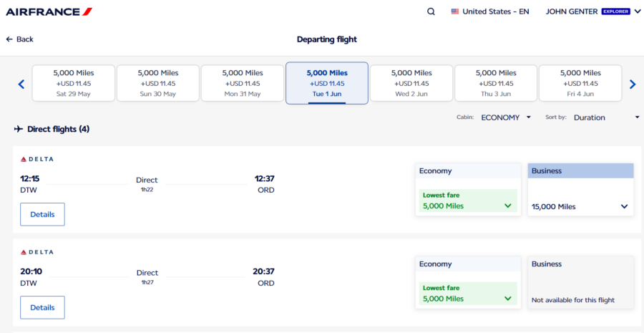
Task: Click Economy header on 12:15 flight
Action: 468,171
